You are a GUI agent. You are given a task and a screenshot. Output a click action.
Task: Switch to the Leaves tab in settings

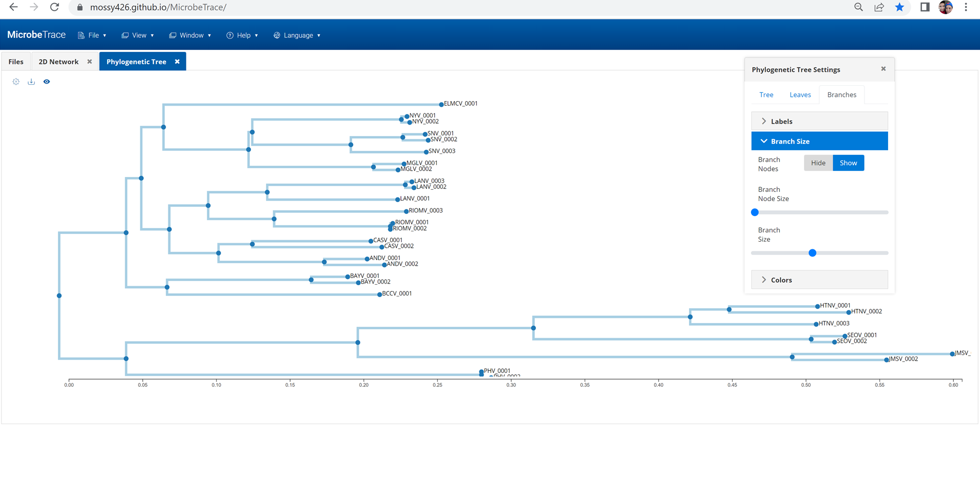tap(800, 94)
